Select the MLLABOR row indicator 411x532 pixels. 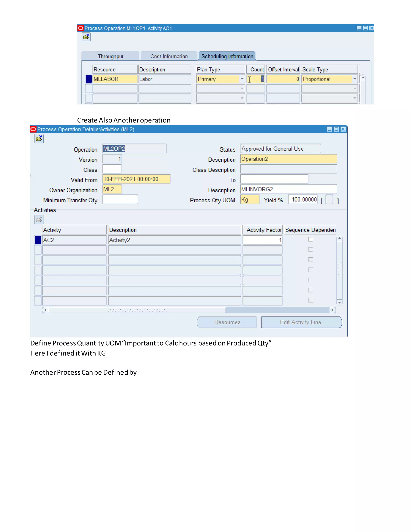(89, 79)
